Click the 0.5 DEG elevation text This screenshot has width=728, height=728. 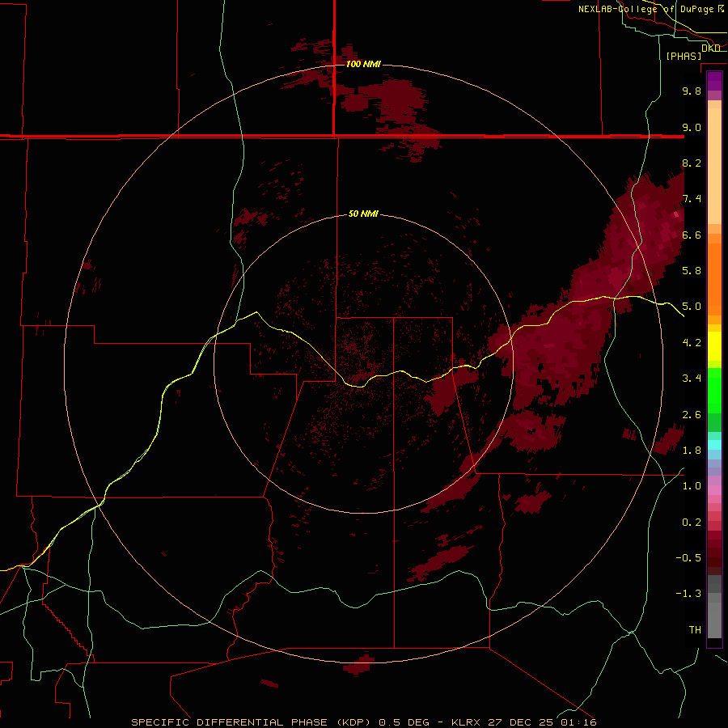coord(405,722)
